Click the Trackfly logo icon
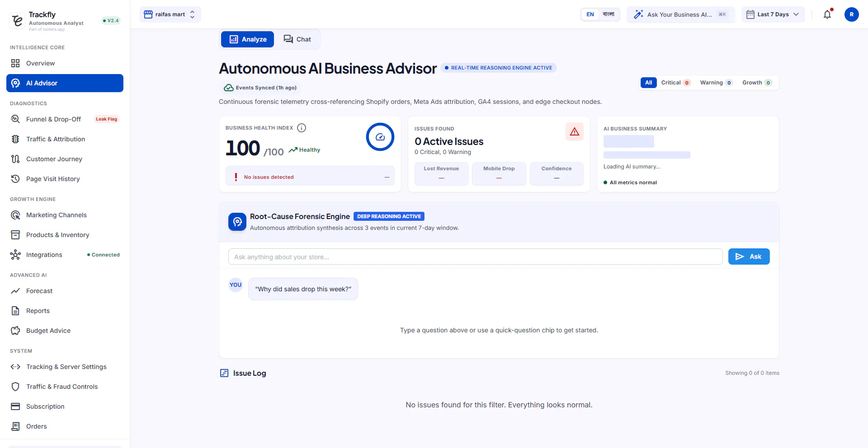The width and height of the screenshot is (868, 448). click(x=17, y=20)
